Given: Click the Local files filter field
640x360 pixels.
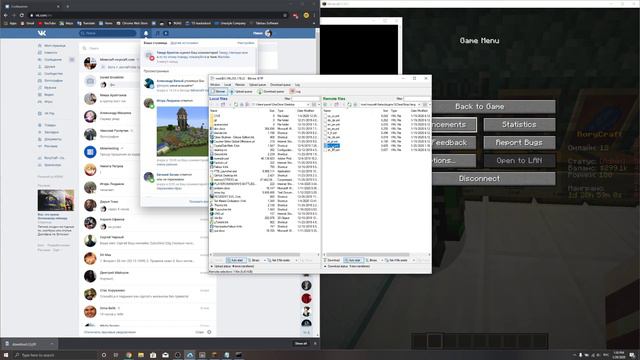Looking at the screenshot, I should [x=306, y=99].
